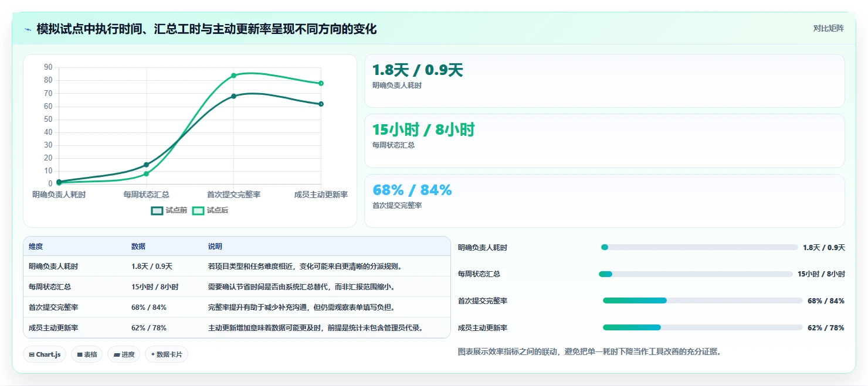The width and height of the screenshot is (868, 386).
Task: Click the 说明 column header
Action: [x=215, y=247]
